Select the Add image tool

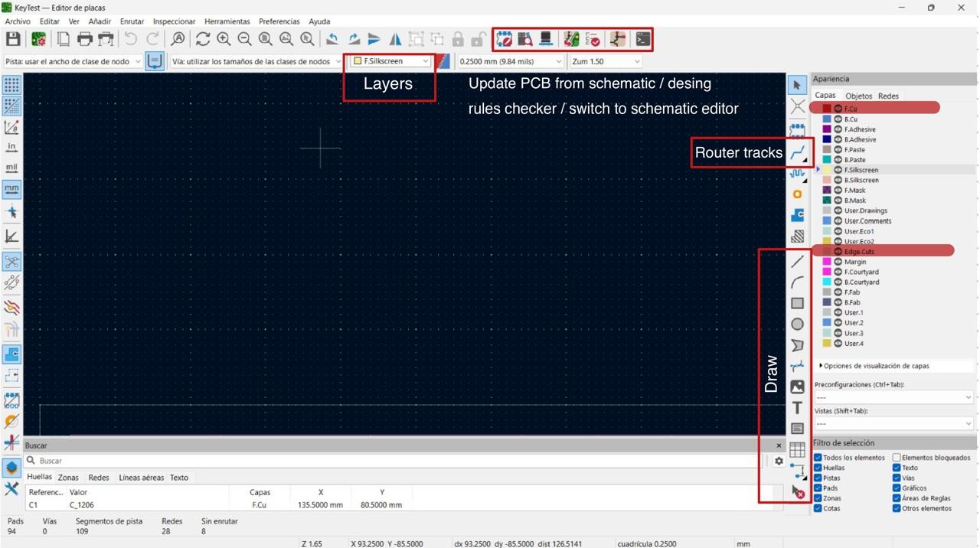[797, 387]
